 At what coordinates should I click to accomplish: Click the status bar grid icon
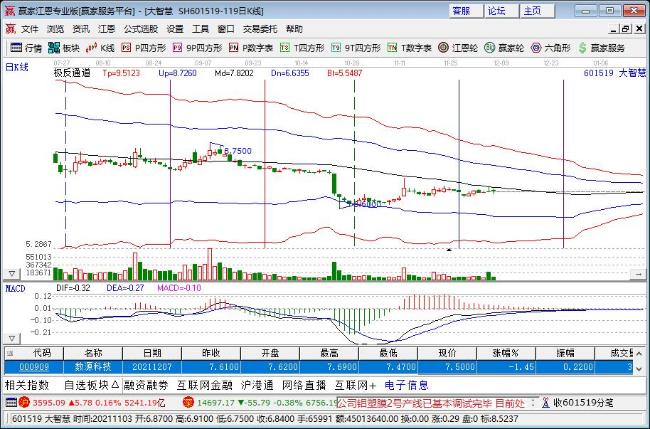12,402
